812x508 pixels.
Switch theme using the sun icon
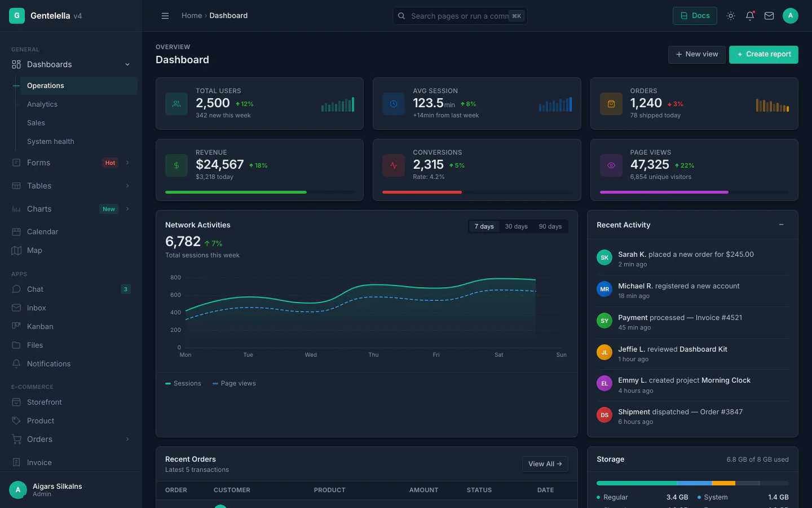point(731,16)
